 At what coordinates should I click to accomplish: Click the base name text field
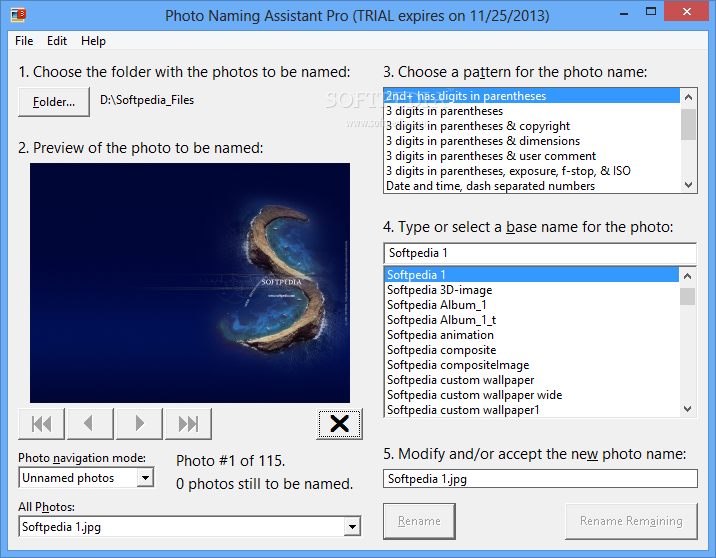tap(539, 253)
